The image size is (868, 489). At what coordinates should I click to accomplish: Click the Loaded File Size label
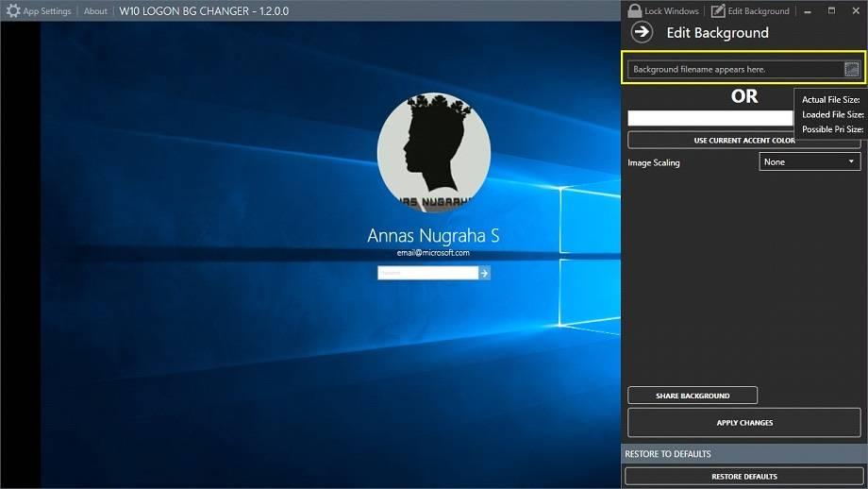(833, 114)
